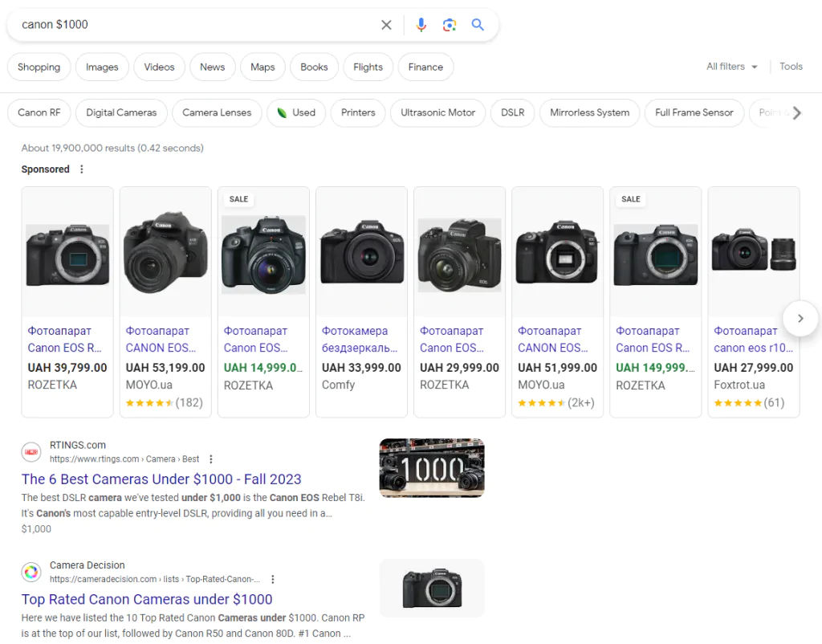Open three-dot menu for RTINGS.com result
This screenshot has height=644, width=822.
(211, 459)
